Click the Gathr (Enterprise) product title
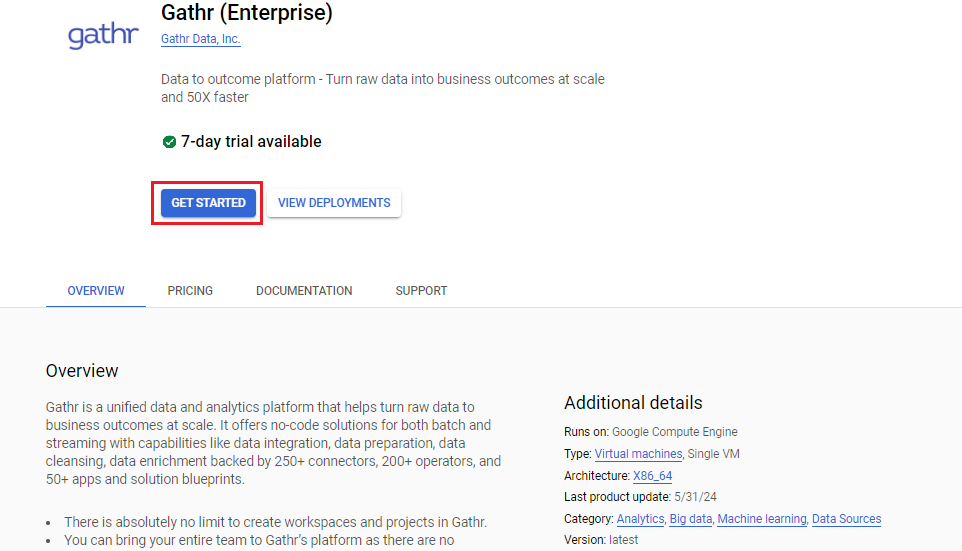This screenshot has height=551, width=962. pyautogui.click(x=247, y=12)
